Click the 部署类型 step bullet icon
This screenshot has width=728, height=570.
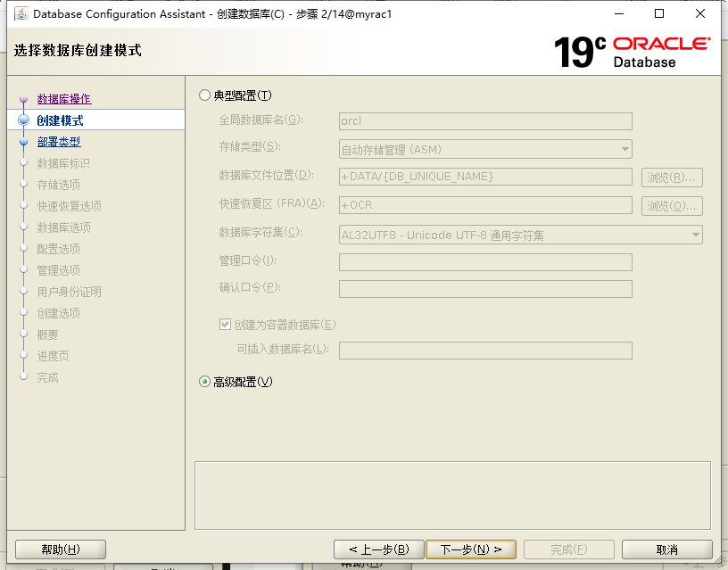point(24,142)
